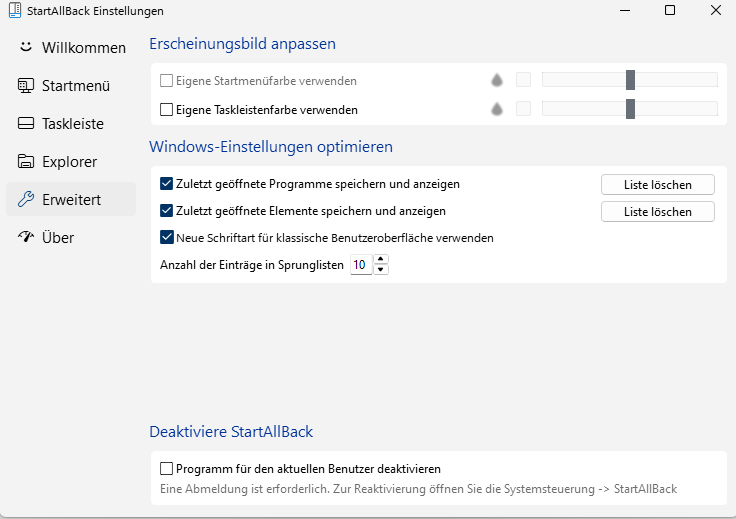Click the Erweitert wrench icon

26,200
